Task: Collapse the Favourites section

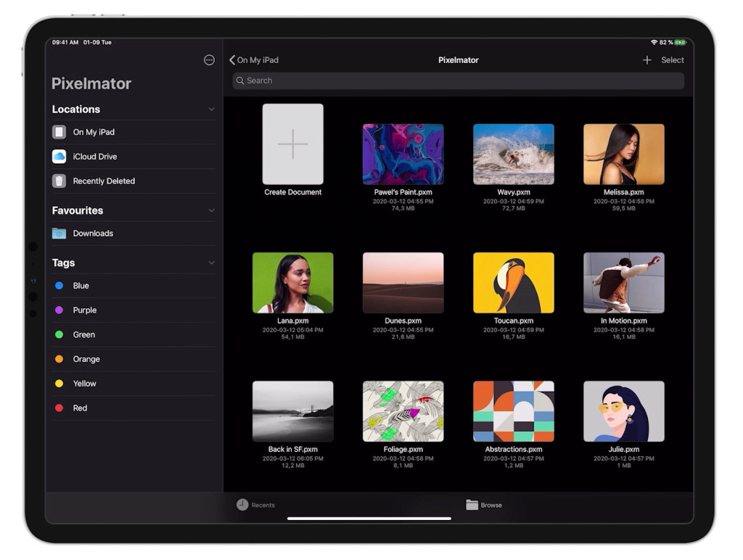Action: click(x=211, y=210)
